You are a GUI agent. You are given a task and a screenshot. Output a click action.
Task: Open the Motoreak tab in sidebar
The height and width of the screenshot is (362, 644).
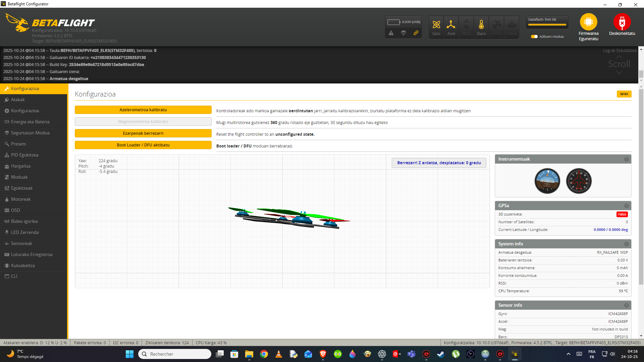21,199
